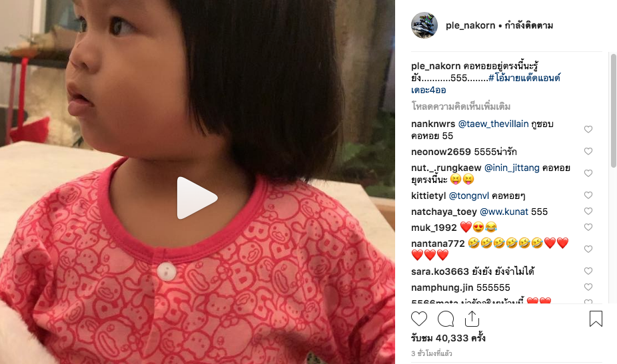Like kittietyl's comment heart

tap(588, 196)
